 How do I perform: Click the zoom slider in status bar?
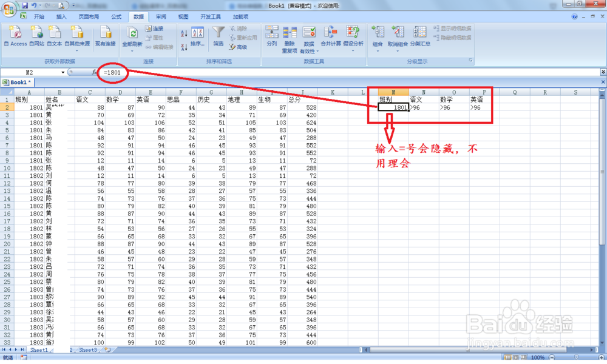tap(576, 357)
